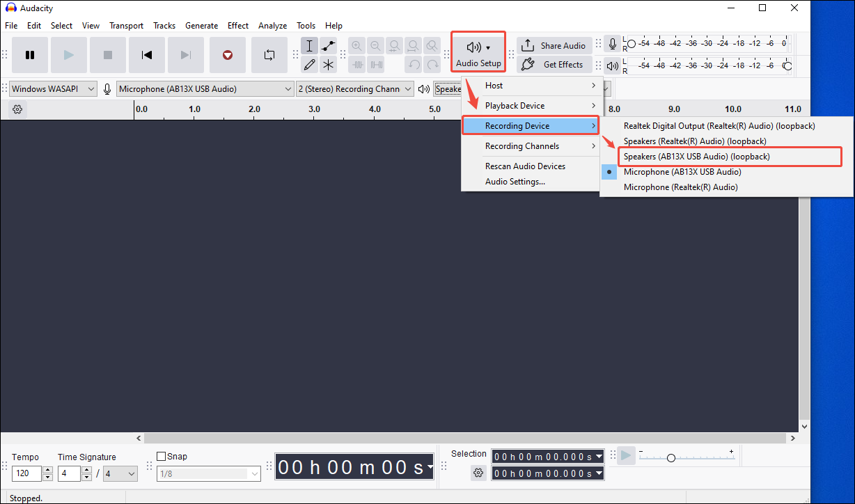
Task: Click device toolbar microphone icon
Action: (x=107, y=89)
